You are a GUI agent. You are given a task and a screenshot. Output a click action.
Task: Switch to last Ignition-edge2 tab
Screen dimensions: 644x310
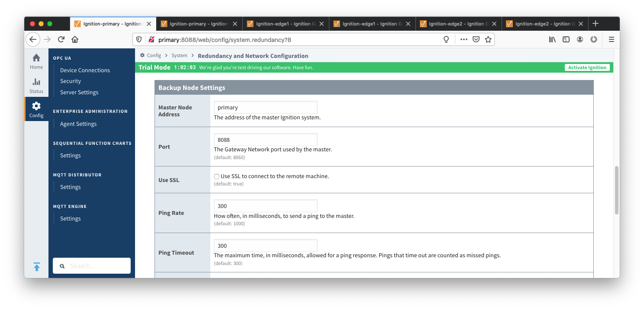tap(545, 24)
